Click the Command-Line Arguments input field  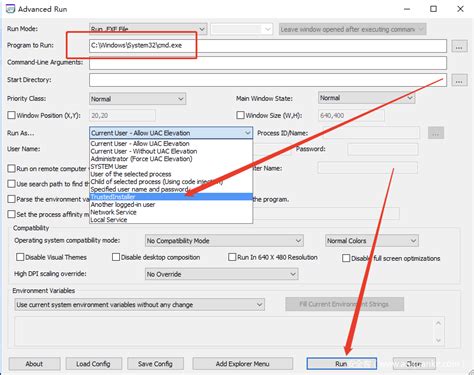pos(268,63)
